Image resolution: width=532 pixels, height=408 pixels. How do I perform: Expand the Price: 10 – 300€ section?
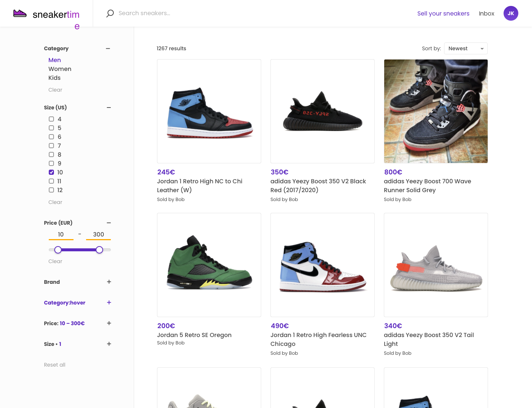109,323
